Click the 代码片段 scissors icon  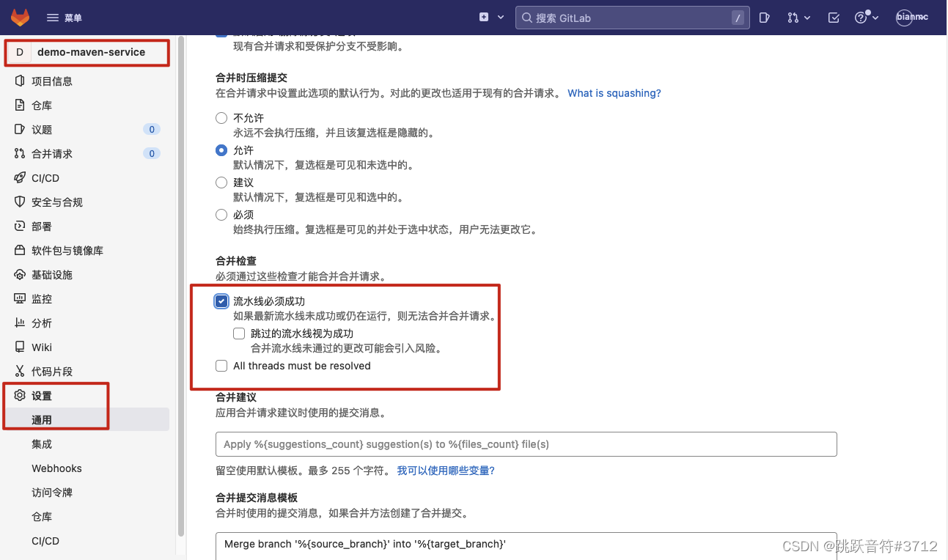pyautogui.click(x=20, y=371)
